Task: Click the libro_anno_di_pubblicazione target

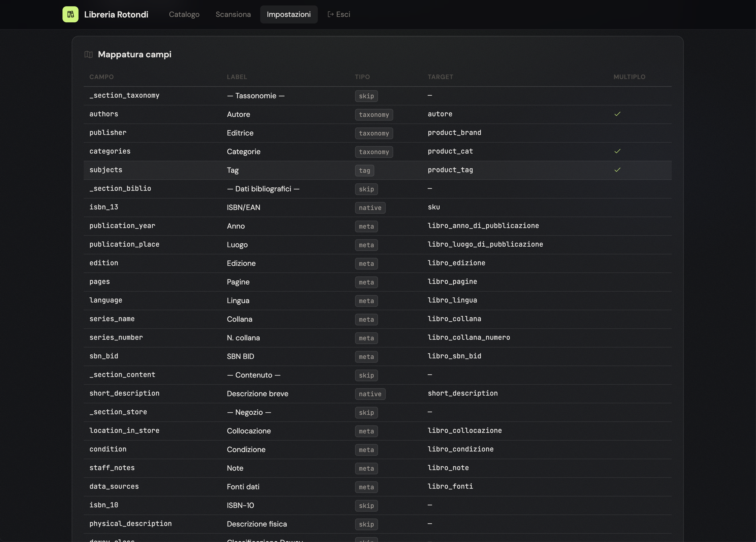Action: pyautogui.click(x=483, y=226)
